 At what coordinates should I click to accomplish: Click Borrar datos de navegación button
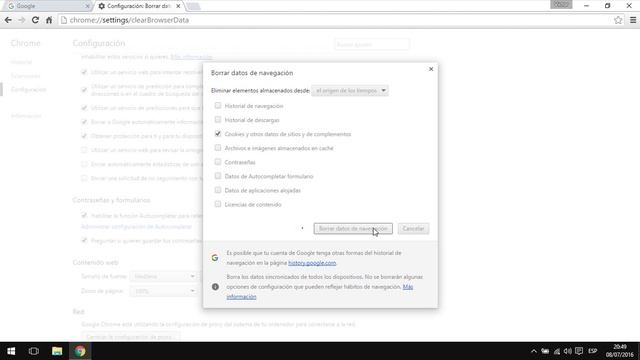click(353, 229)
